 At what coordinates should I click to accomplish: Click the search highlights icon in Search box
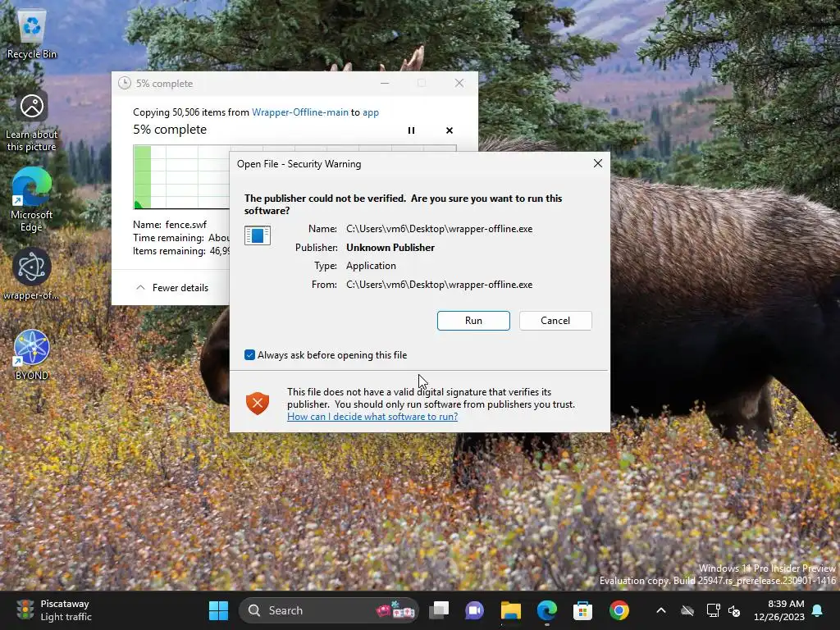[395, 610]
